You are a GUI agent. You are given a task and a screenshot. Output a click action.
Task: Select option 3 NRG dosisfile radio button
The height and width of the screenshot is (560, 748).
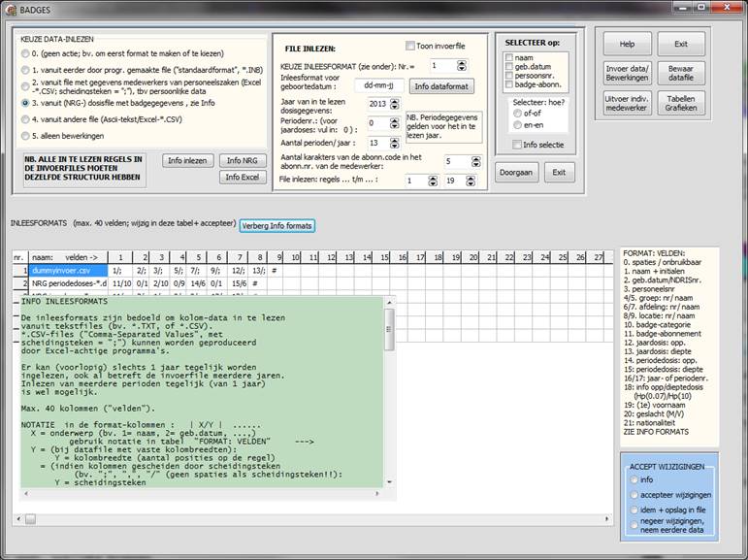25,103
